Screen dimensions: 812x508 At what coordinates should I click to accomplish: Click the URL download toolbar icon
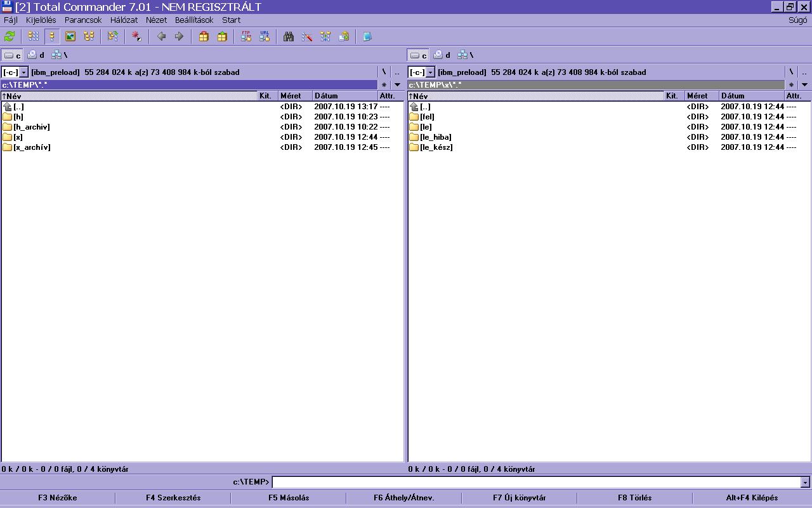[x=265, y=37]
